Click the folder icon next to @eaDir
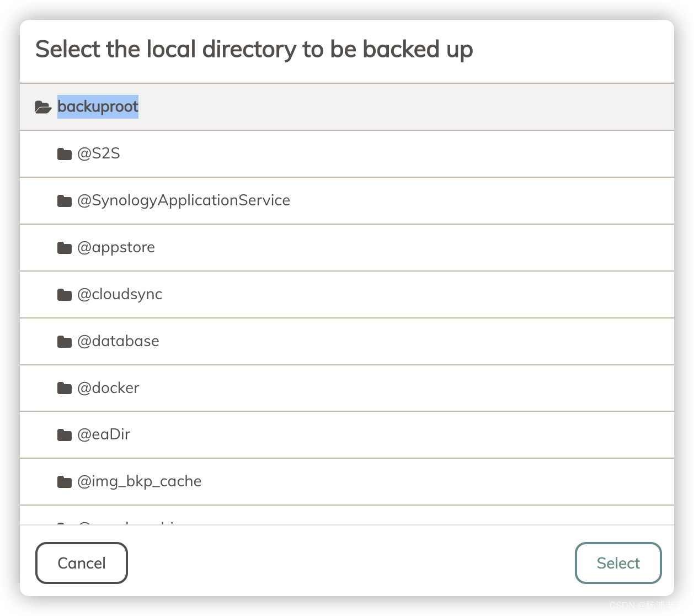 coord(65,435)
